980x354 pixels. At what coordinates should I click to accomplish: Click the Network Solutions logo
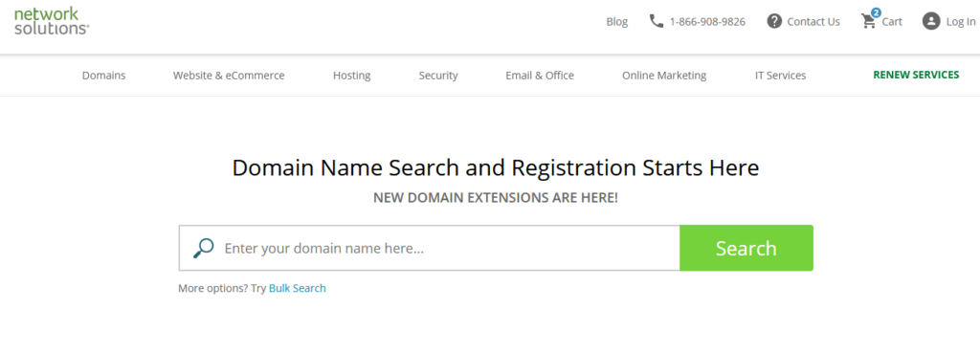(x=52, y=21)
